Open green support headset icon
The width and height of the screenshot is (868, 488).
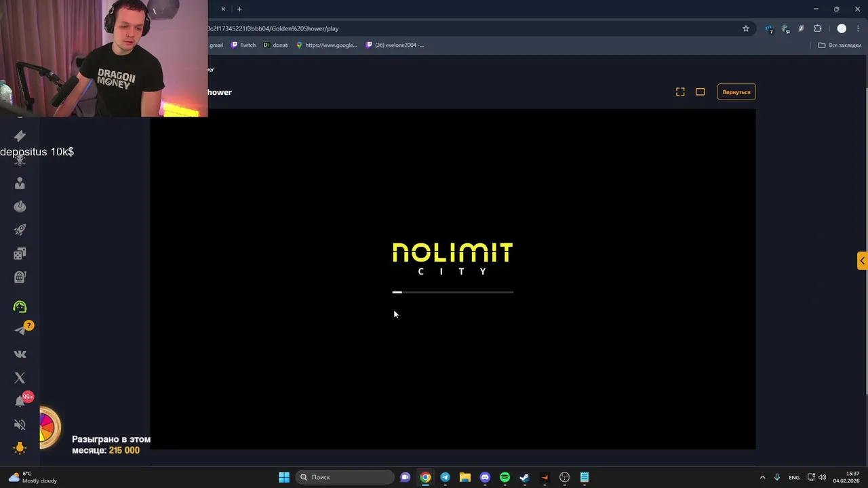[x=20, y=307]
